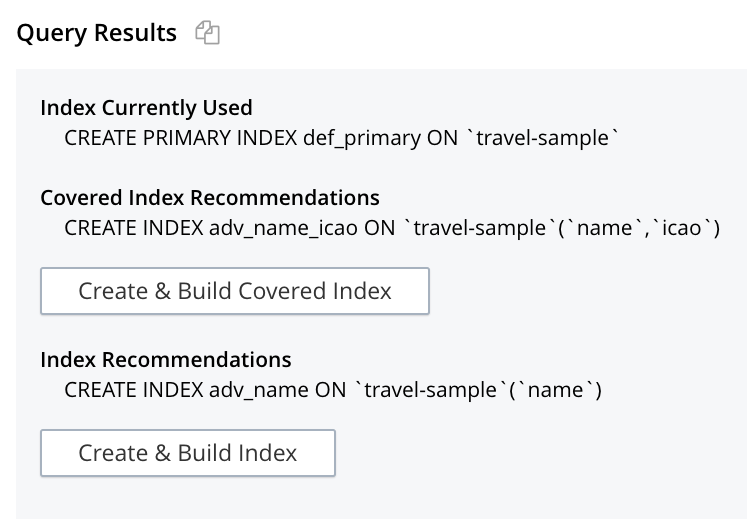Click the adv_name_icao CREATE INDEX statement
Image resolution: width=747 pixels, height=519 pixels.
[x=392, y=228]
